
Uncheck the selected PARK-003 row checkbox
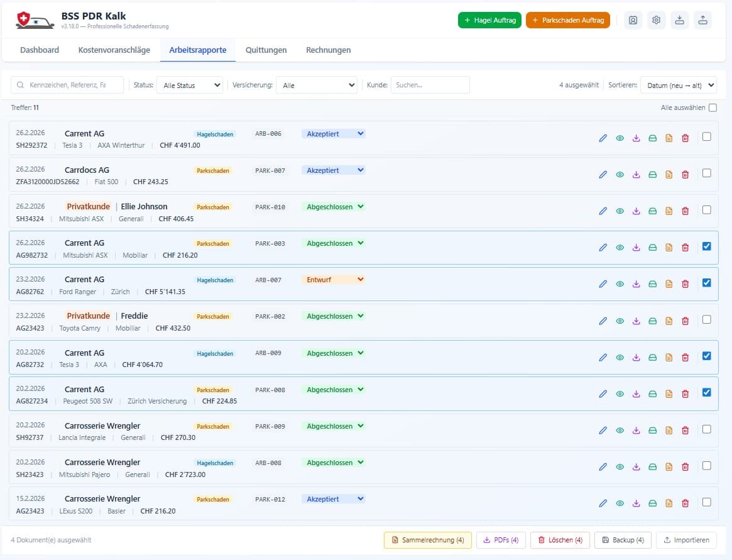(707, 246)
